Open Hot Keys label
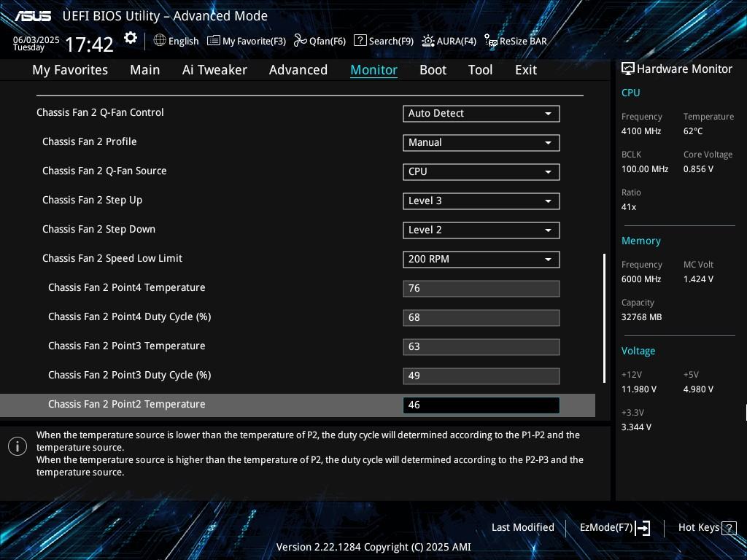The height and width of the screenshot is (560, 747). (x=698, y=528)
